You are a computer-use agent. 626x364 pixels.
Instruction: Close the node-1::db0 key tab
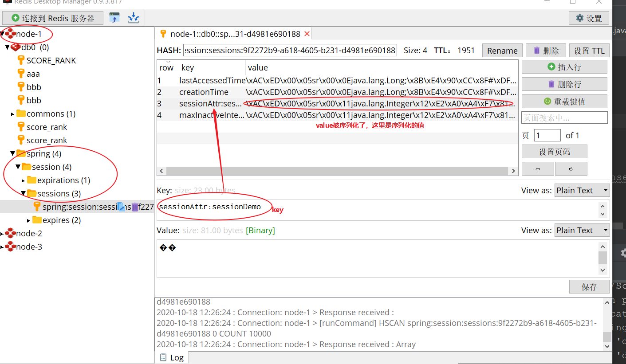307,34
